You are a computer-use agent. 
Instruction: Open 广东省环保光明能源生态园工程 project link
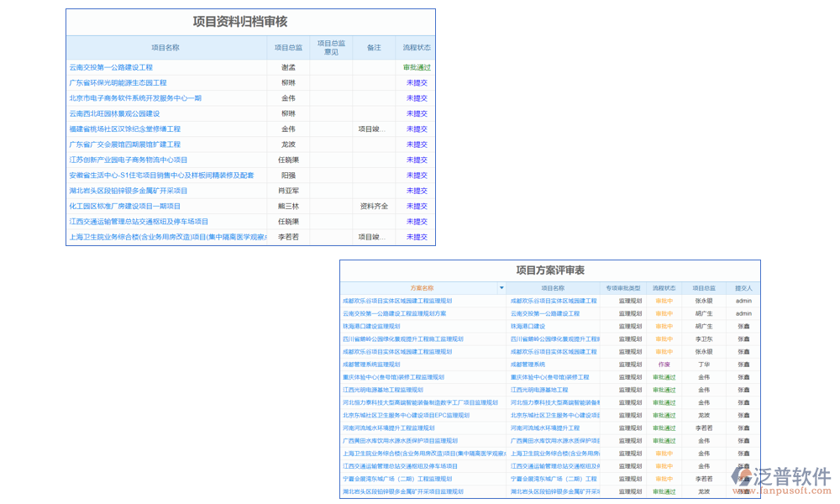118,83
